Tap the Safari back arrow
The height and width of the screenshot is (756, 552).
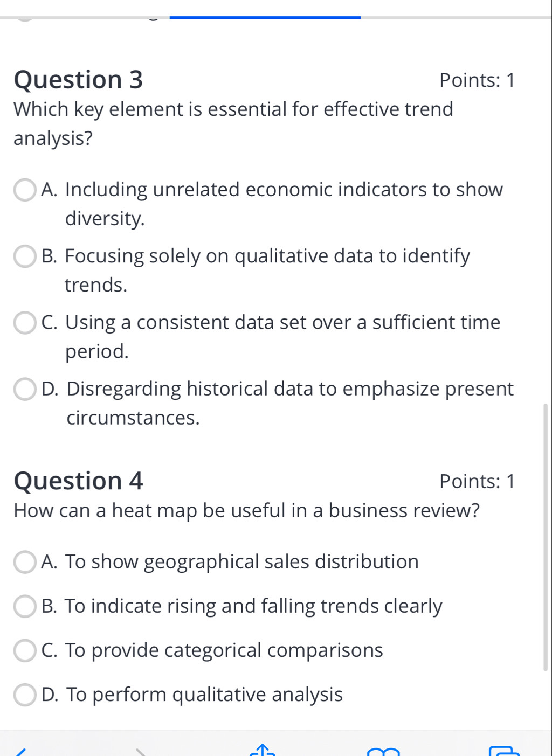click(x=22, y=751)
